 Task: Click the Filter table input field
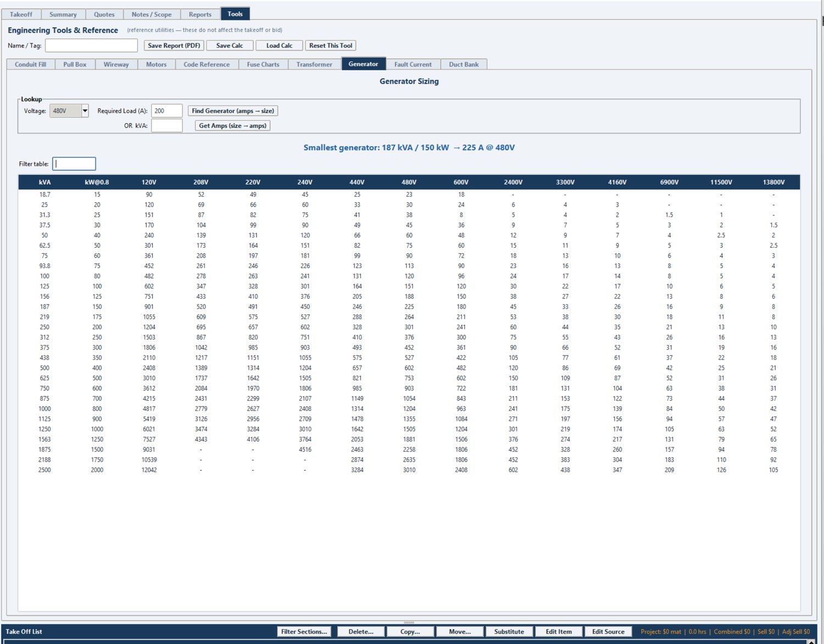74,164
